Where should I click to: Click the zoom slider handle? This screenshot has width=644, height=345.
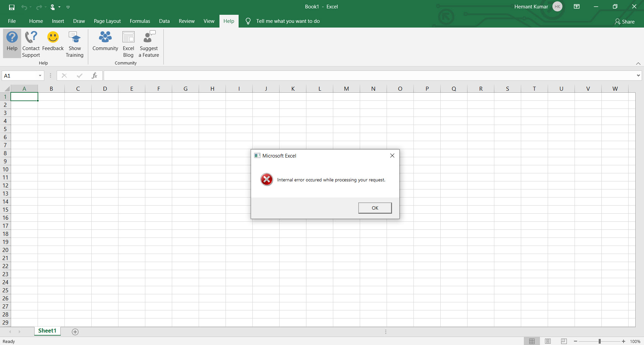(600, 341)
